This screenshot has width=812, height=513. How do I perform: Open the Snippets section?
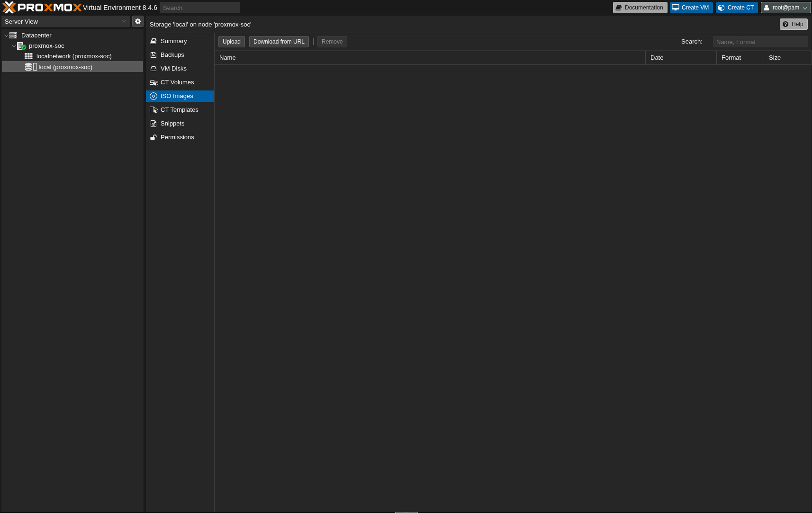coord(172,124)
